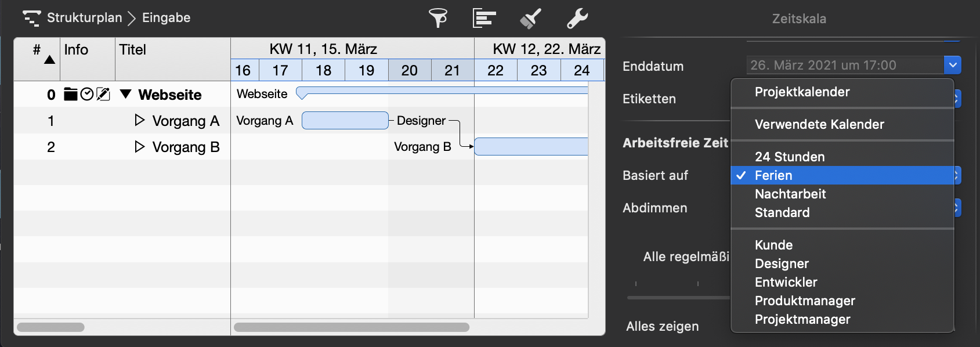
Task: Click the Strukturplan icon in the breadcrumb
Action: [32, 18]
